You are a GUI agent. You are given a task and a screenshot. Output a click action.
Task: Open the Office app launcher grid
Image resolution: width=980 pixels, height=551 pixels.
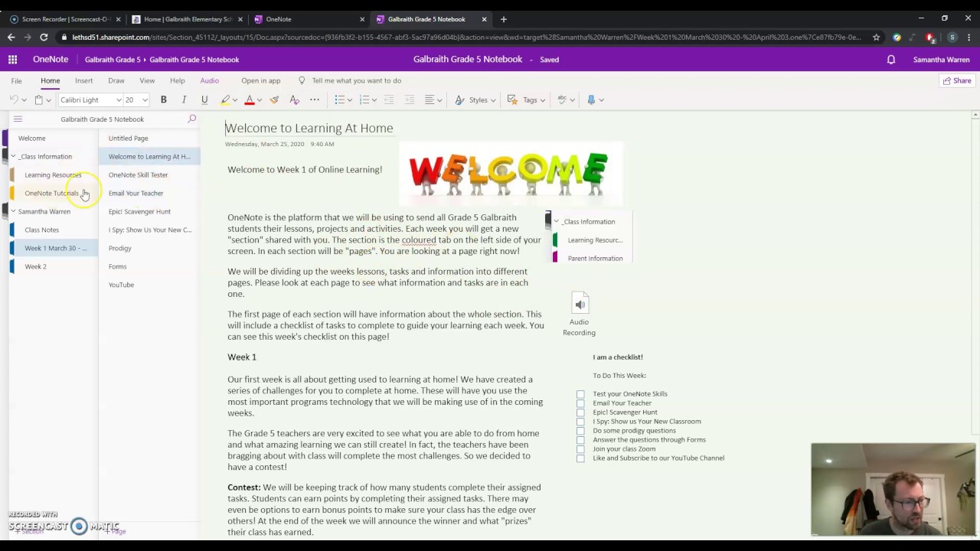tap(12, 59)
